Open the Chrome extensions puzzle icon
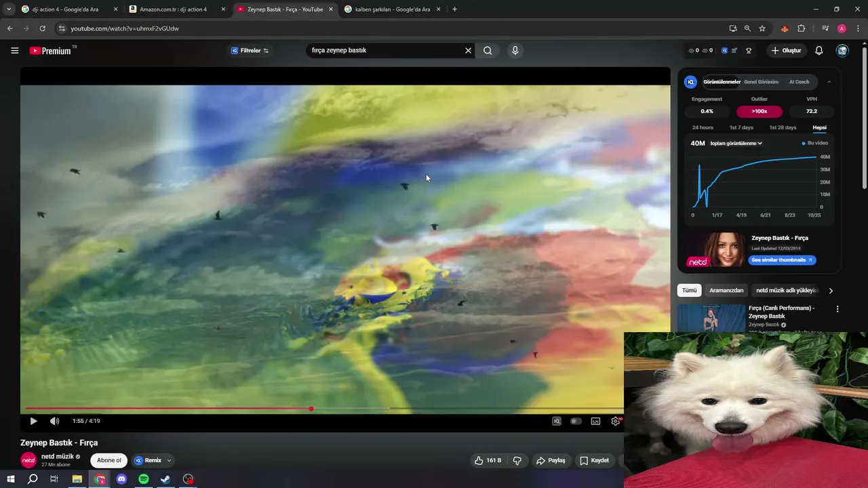868x488 pixels. tap(801, 28)
